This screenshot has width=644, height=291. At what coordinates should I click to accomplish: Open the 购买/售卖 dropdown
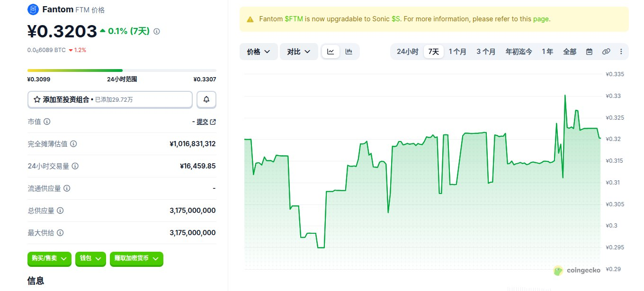click(49, 258)
